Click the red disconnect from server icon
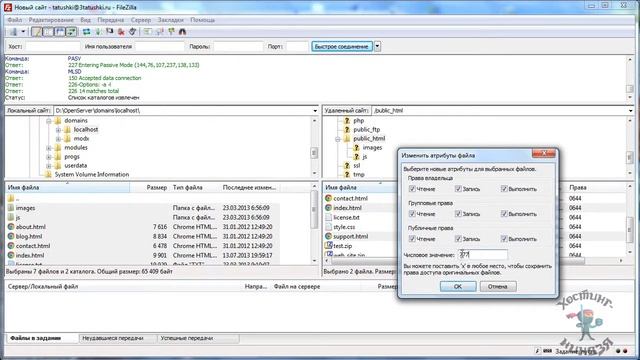The height and width of the screenshot is (360, 640). [x=121, y=32]
